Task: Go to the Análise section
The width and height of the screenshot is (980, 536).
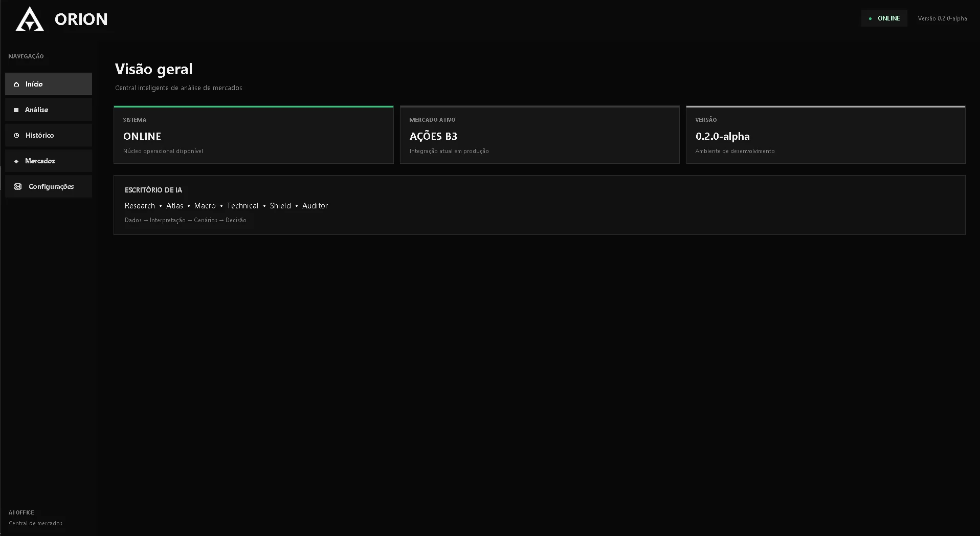Action: (x=49, y=110)
